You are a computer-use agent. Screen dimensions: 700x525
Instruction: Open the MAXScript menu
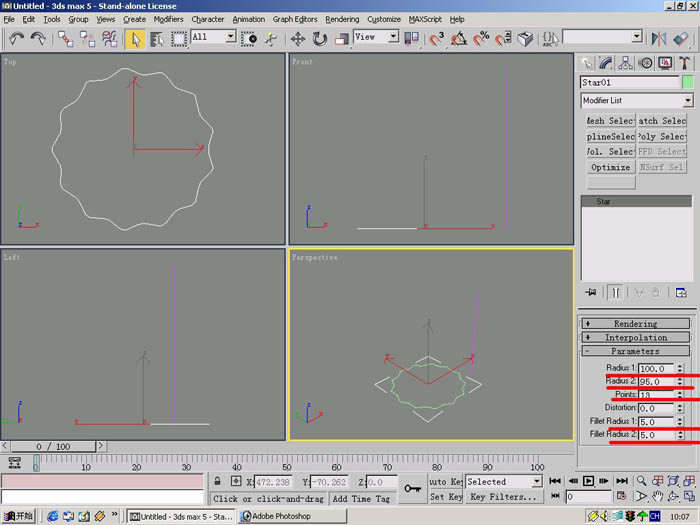click(425, 19)
